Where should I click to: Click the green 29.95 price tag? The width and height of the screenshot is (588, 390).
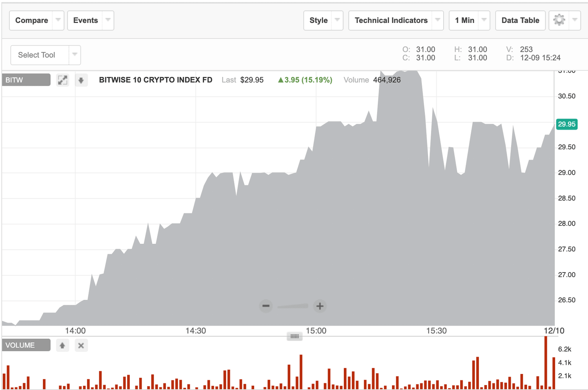(x=567, y=124)
